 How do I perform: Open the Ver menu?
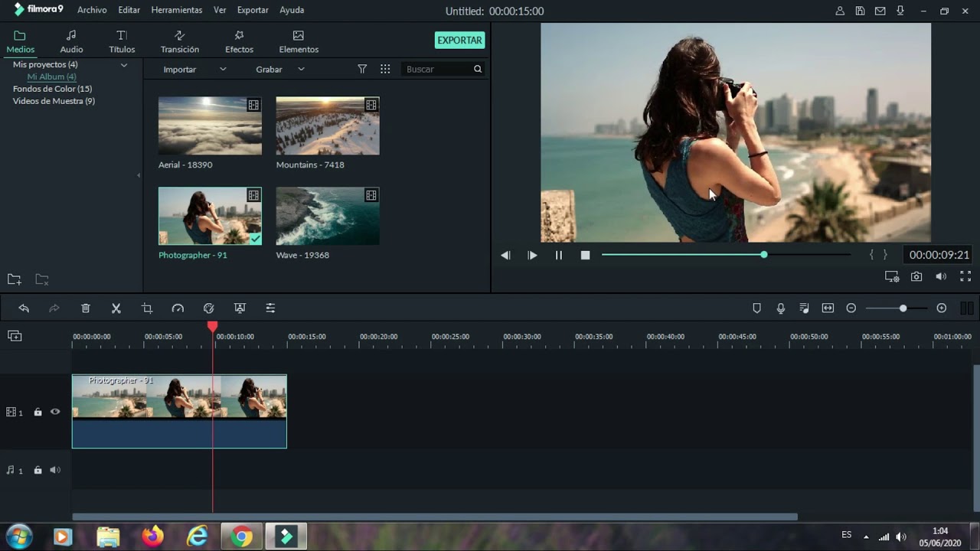(x=220, y=10)
